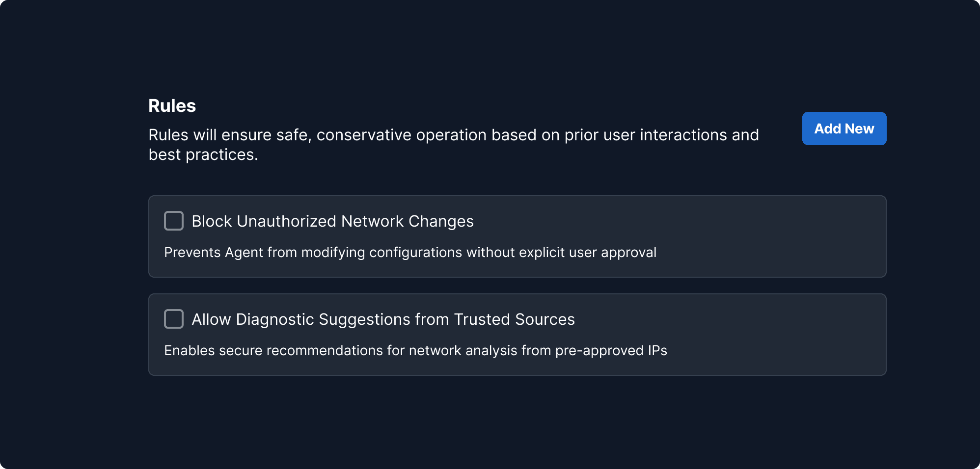Tick the checkbox beside Block Unauthorized Network Changes

[173, 221]
